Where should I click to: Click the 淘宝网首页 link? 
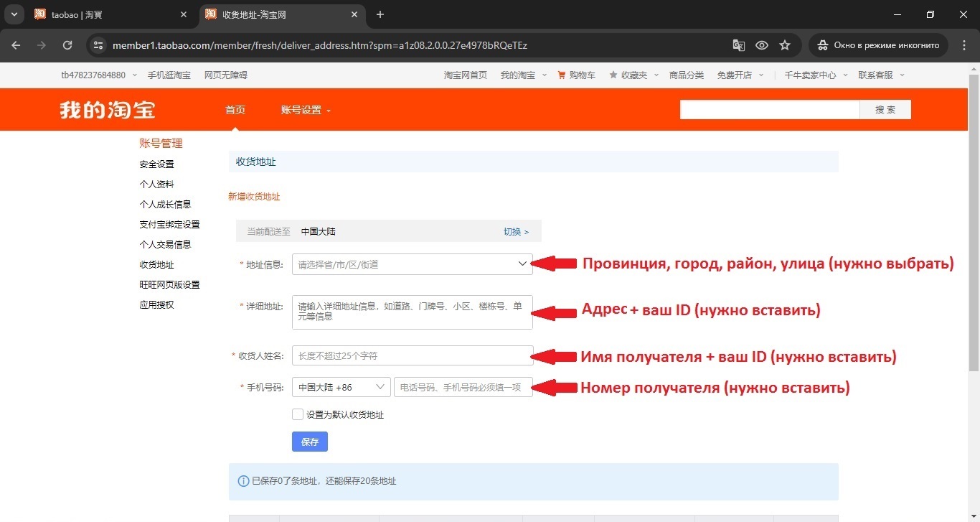(x=466, y=75)
